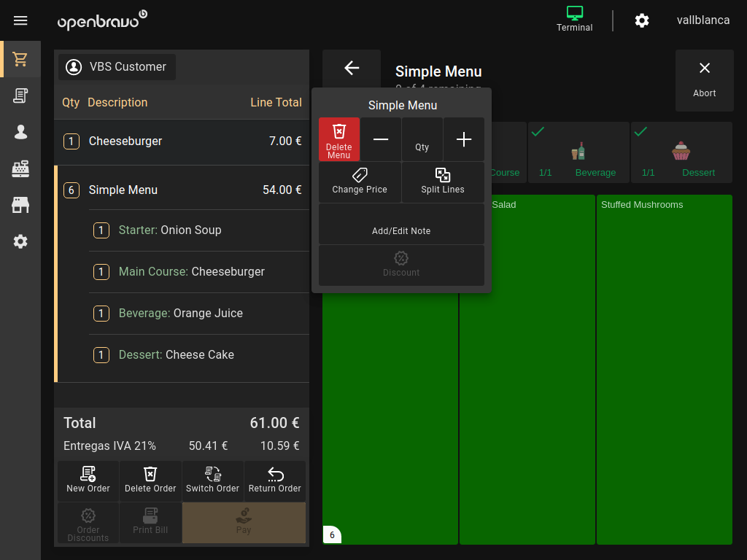Screen dimensions: 747x560
Task: Select the Stuffed Mushrooms product tile
Action: click(664, 369)
